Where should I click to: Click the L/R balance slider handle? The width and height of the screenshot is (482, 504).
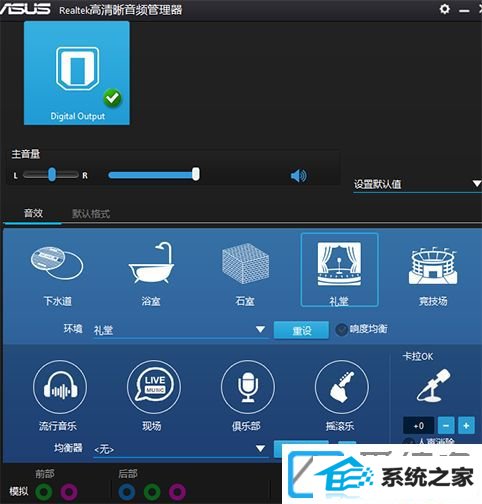52,174
